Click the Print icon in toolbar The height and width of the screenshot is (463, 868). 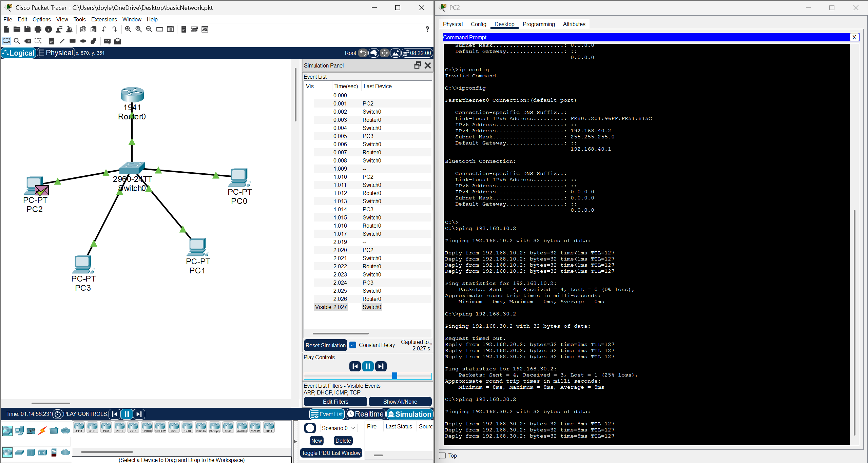point(38,29)
